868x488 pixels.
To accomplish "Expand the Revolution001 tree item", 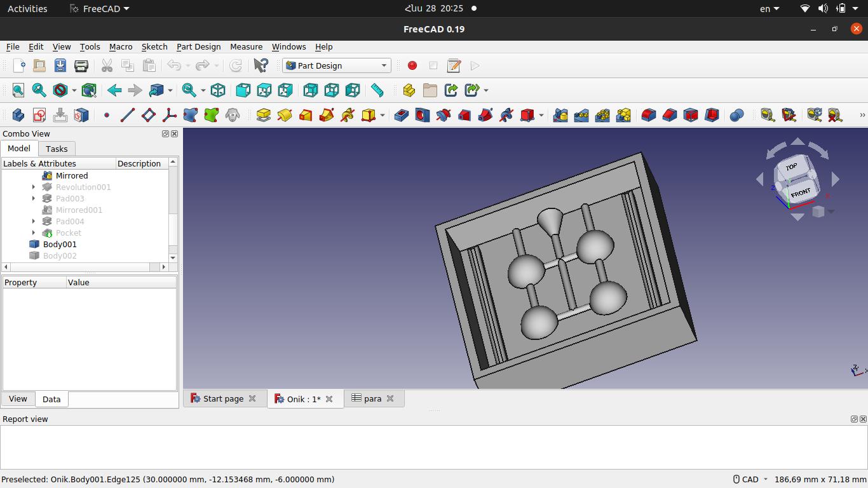I will (x=34, y=187).
